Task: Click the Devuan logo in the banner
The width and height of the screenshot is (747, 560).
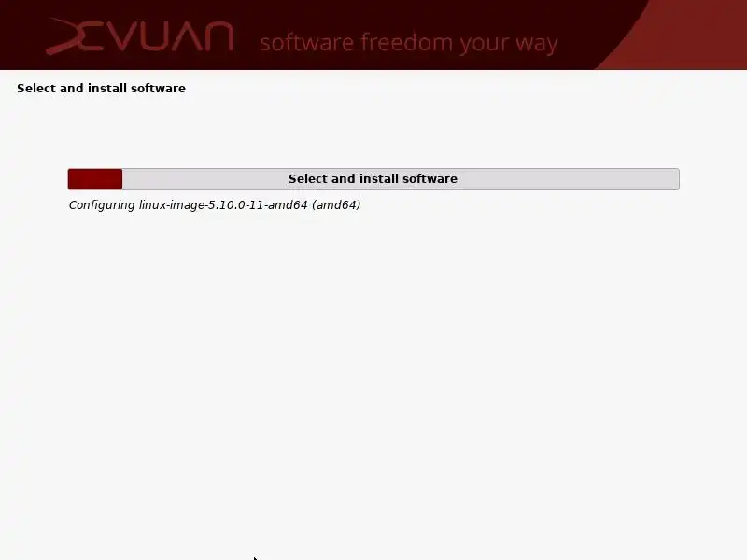Action: (x=140, y=36)
